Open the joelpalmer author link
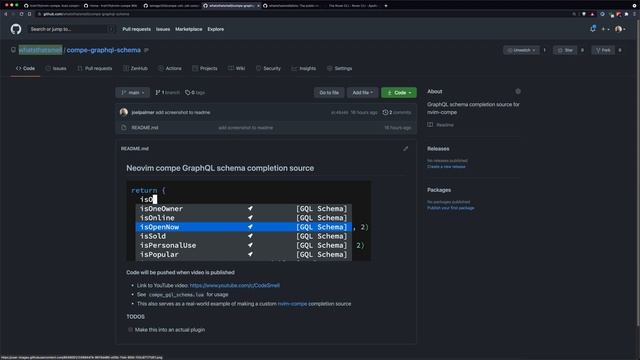 [143, 112]
